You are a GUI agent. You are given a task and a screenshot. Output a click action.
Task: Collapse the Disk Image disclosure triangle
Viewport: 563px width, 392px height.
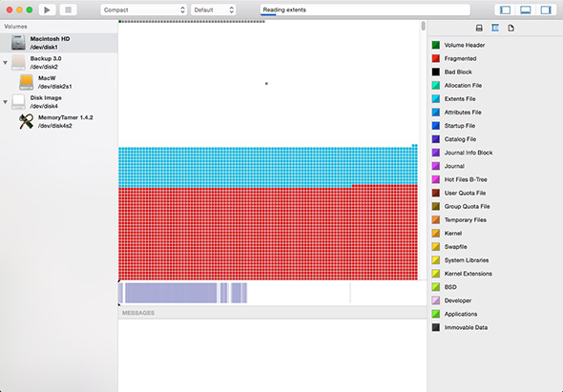(x=6, y=102)
